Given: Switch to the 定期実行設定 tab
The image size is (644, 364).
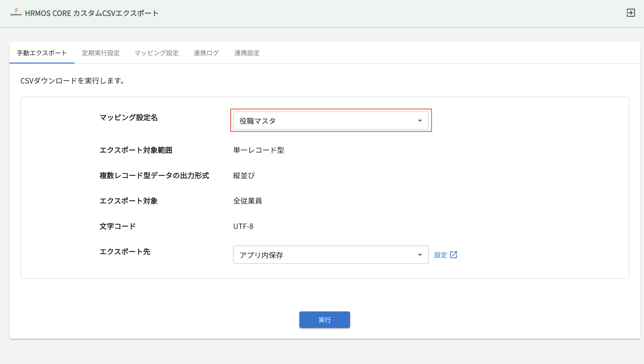Looking at the screenshot, I should [x=101, y=53].
